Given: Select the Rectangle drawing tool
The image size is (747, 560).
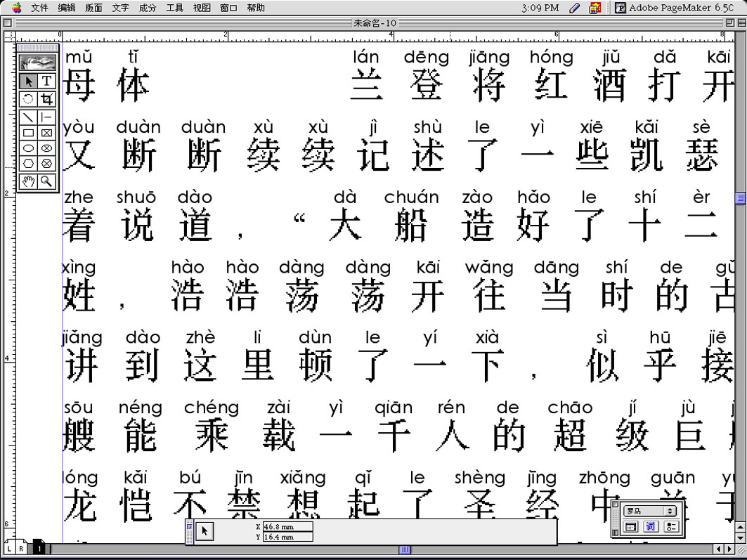Looking at the screenshot, I should coord(28,133).
